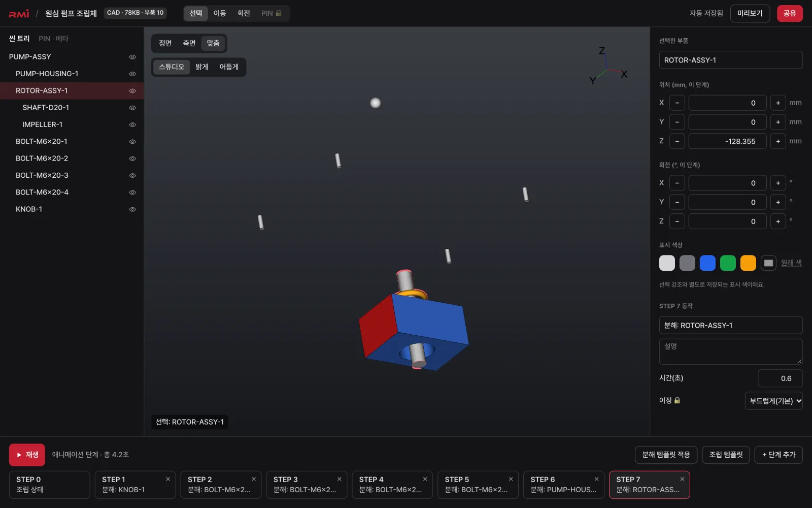This screenshot has width=812, height=508.
Task: Remove STEP 6 with its X icon
Action: pyautogui.click(x=597, y=479)
